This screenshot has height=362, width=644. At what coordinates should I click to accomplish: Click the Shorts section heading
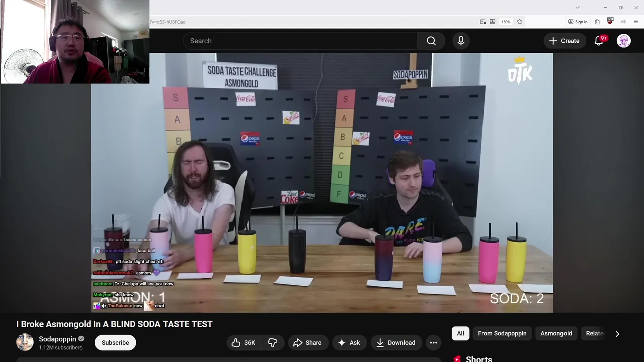click(x=478, y=359)
